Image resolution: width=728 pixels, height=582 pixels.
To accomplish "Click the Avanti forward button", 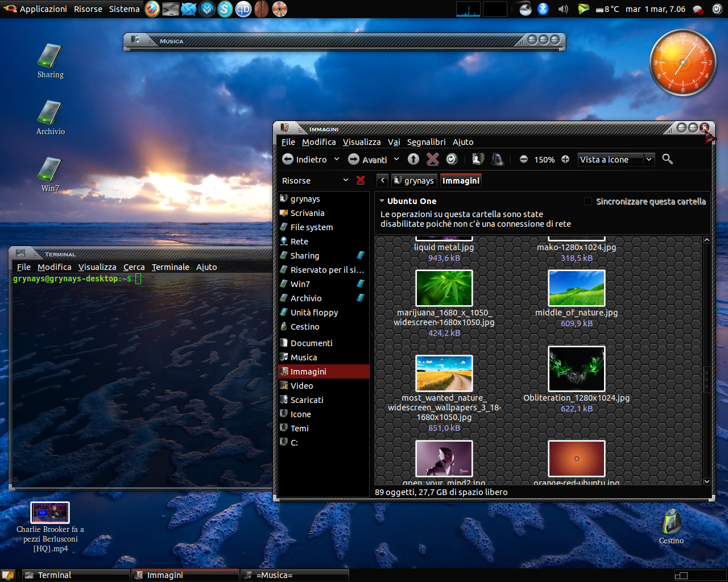I will pos(368,160).
